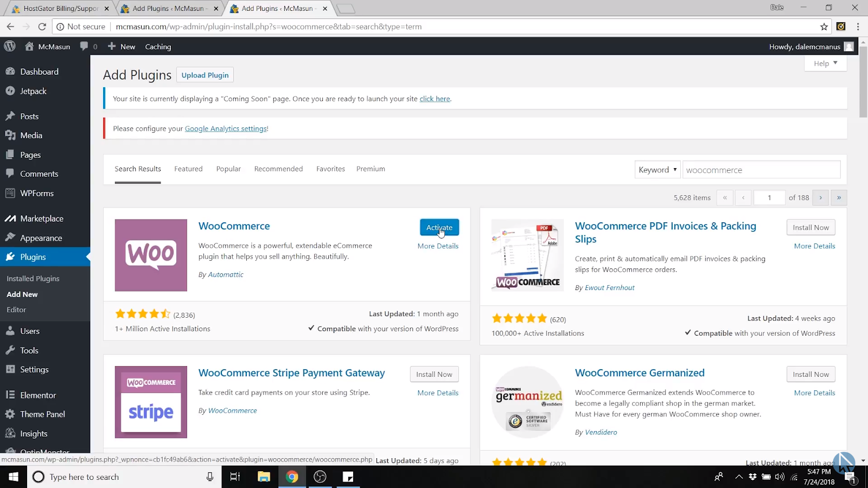This screenshot has width=868, height=488.
Task: Click the Activate button for WooCommerce
Action: pos(439,227)
